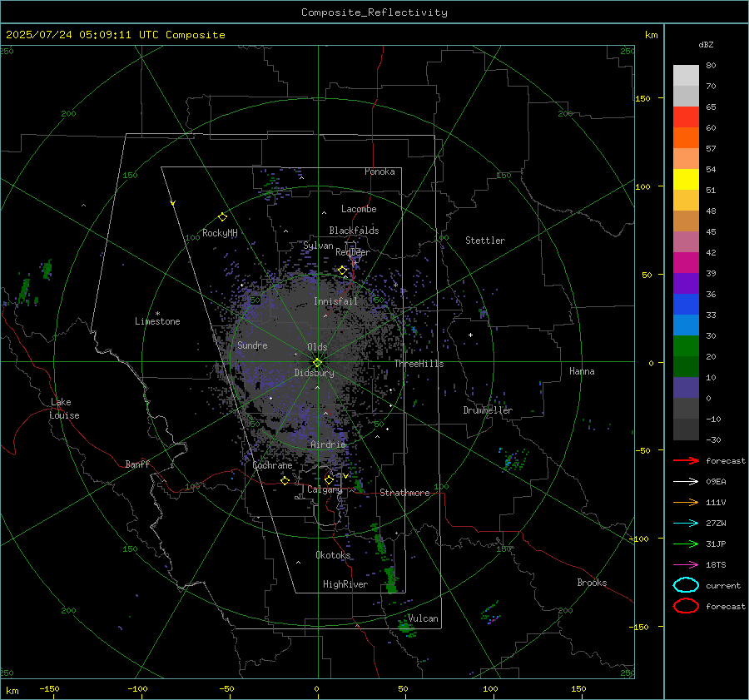Click the dBZ legend heading
Image resolution: width=749 pixels, height=700 pixels.
tap(706, 45)
